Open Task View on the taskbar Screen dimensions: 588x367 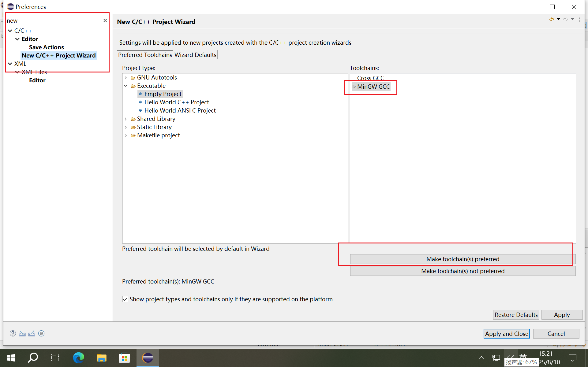coord(55,358)
